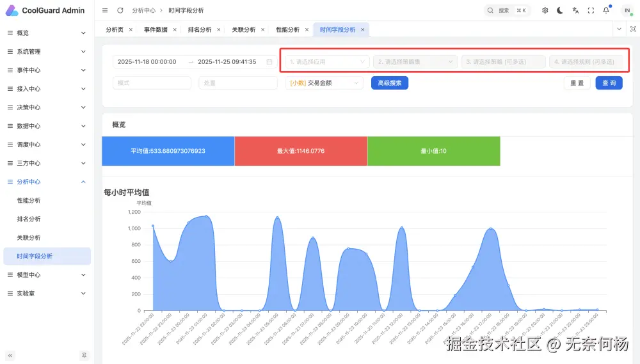The width and height of the screenshot is (640, 364).
Task: Enter fullscreen using the header fullscreen icon
Action: [x=591, y=10]
